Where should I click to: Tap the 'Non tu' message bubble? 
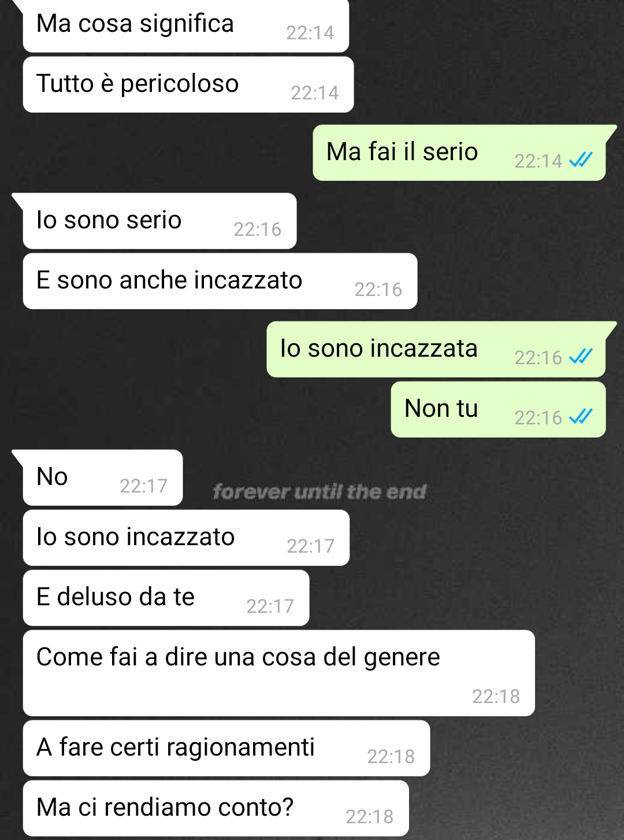pos(498,409)
